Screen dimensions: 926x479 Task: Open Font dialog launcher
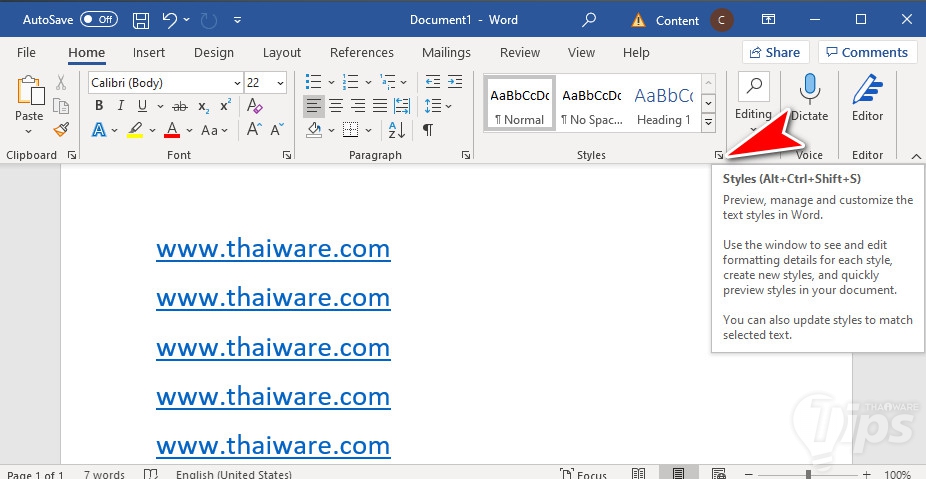tap(287, 155)
